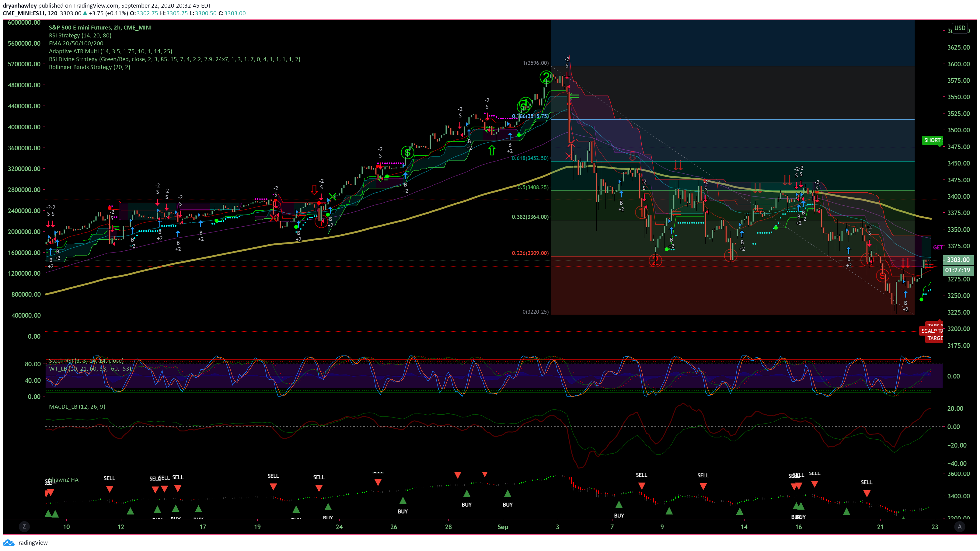Viewport: 980px width, 551px height.
Task: Select S&P 500 E-mini Futures legend title
Action: [100, 27]
